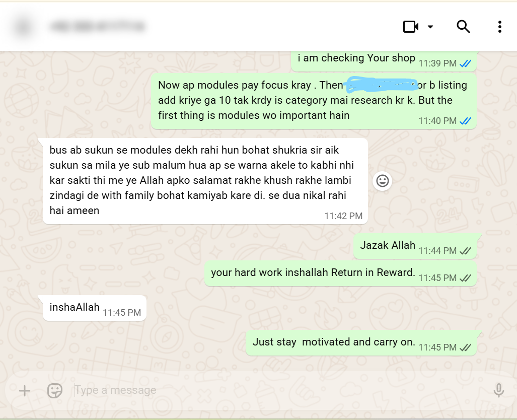The width and height of the screenshot is (517, 420).
Task: Open chat search with magnifier icon
Action: click(x=463, y=27)
